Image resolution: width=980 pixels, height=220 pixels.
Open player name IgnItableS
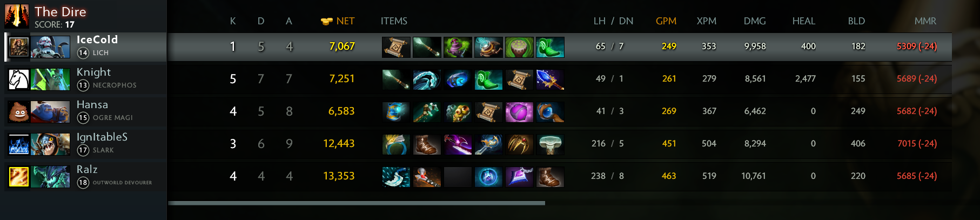[x=102, y=137]
